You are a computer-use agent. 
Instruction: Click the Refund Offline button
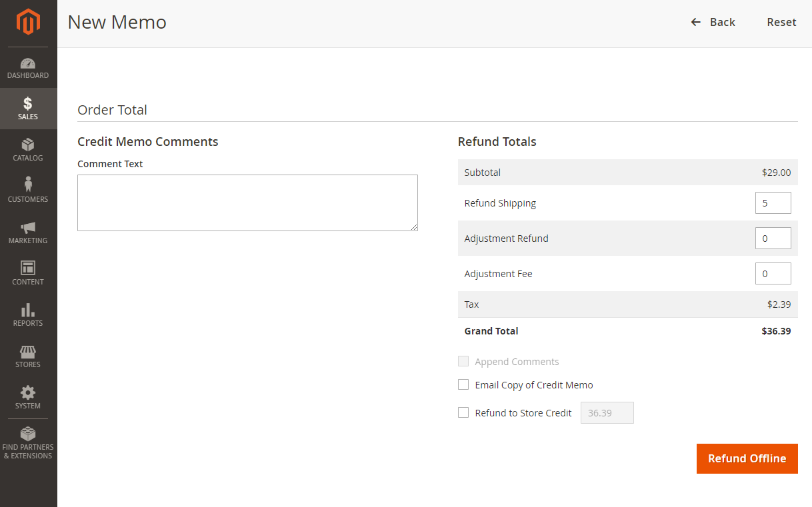[x=747, y=458]
